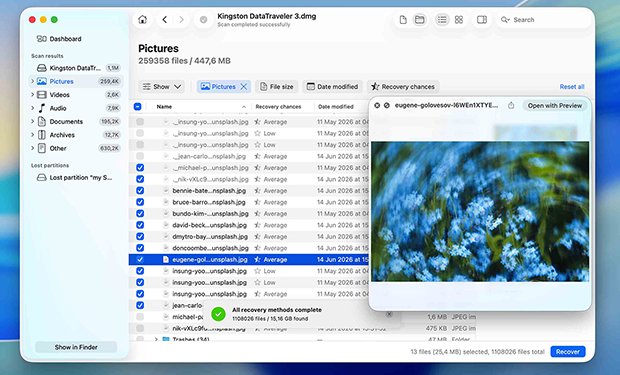Navigate back with the left arrow

pos(164,19)
